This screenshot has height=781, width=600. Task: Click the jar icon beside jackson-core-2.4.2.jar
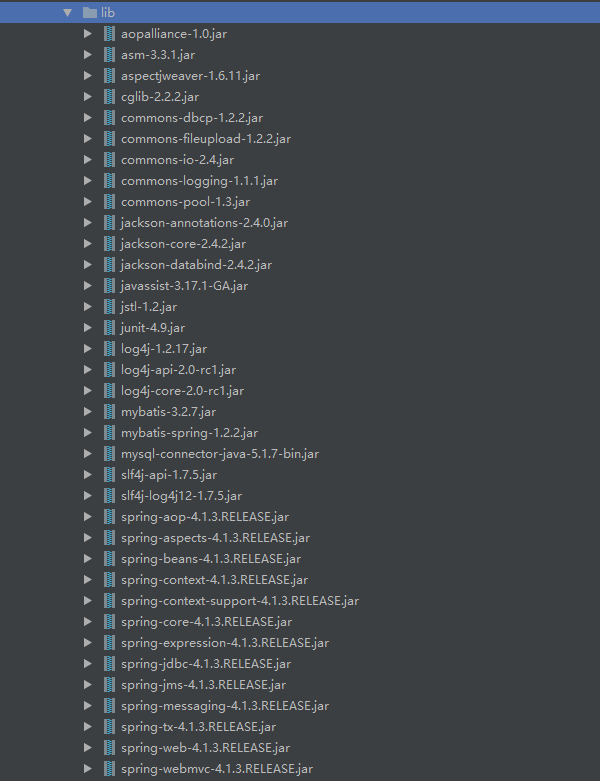[x=110, y=243]
